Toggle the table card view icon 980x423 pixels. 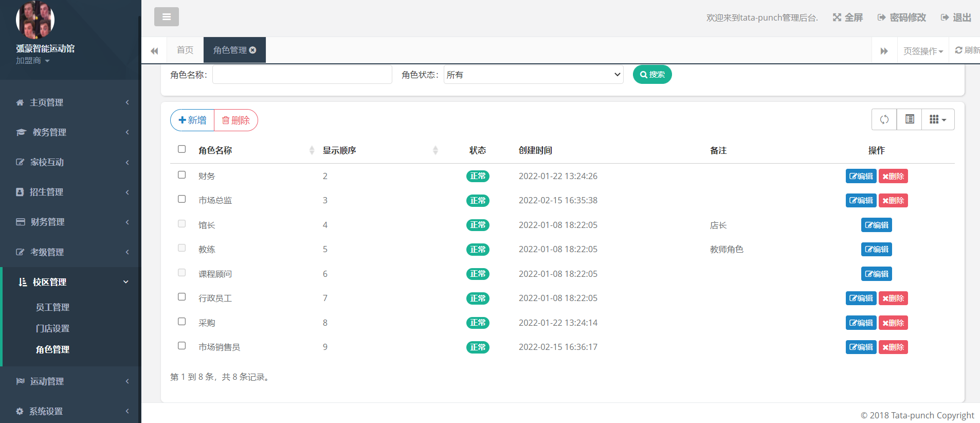909,119
